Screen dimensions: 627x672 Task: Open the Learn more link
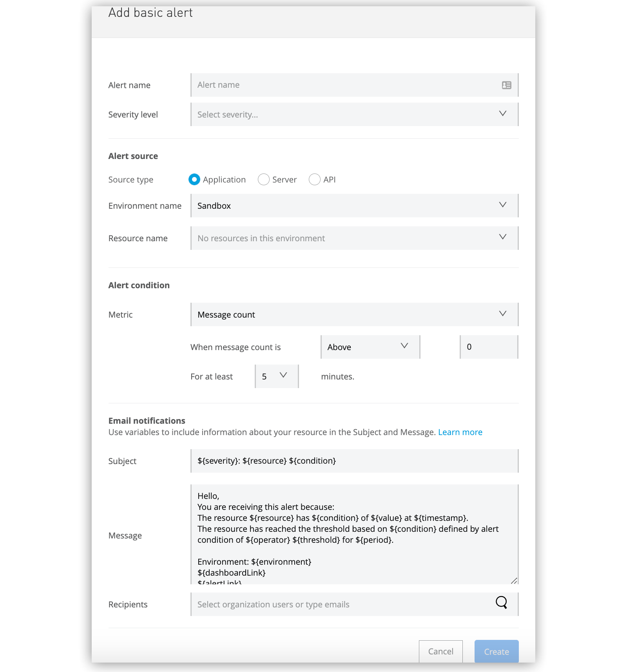460,432
